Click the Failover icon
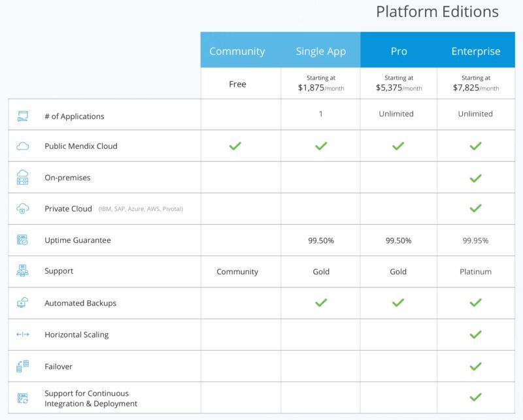This screenshot has width=523, height=420. point(23,366)
